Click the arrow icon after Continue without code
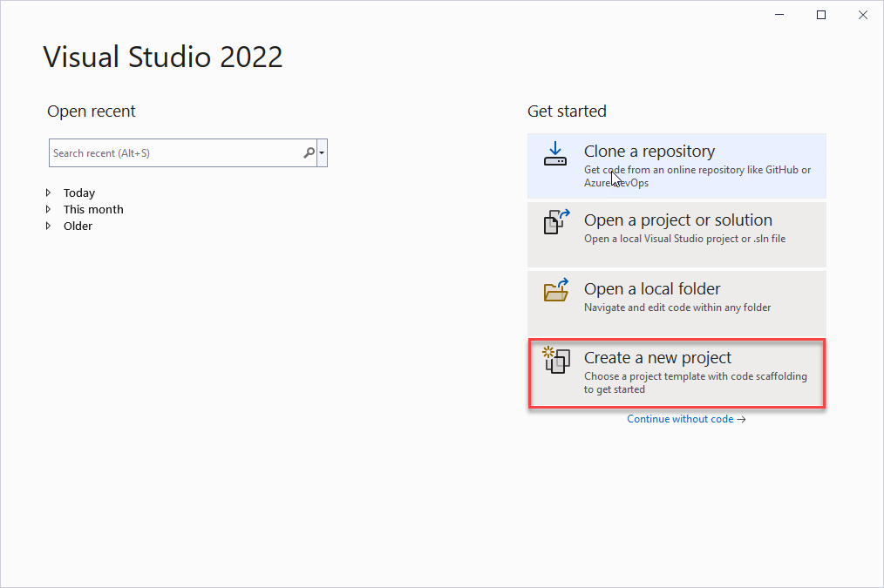Screen dimensions: 884x588 (741, 419)
